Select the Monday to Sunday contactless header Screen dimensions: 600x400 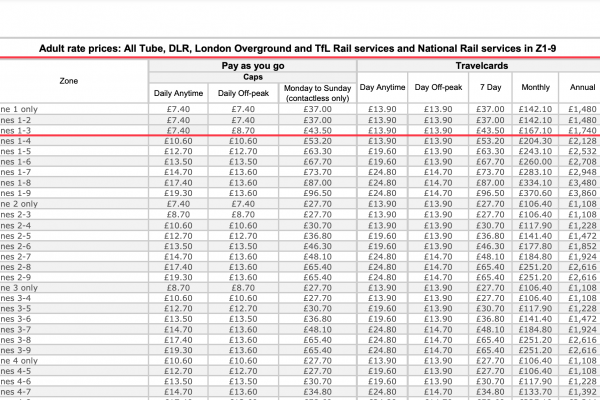point(319,92)
